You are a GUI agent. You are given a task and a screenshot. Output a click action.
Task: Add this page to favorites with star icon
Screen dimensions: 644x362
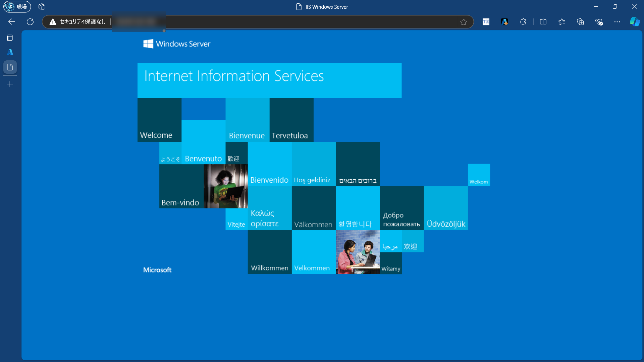464,22
